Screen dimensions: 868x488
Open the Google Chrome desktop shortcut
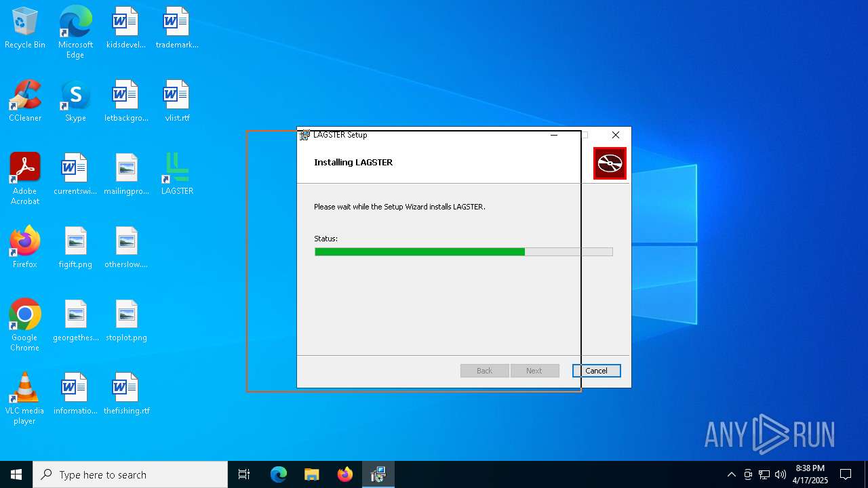pos(25,325)
